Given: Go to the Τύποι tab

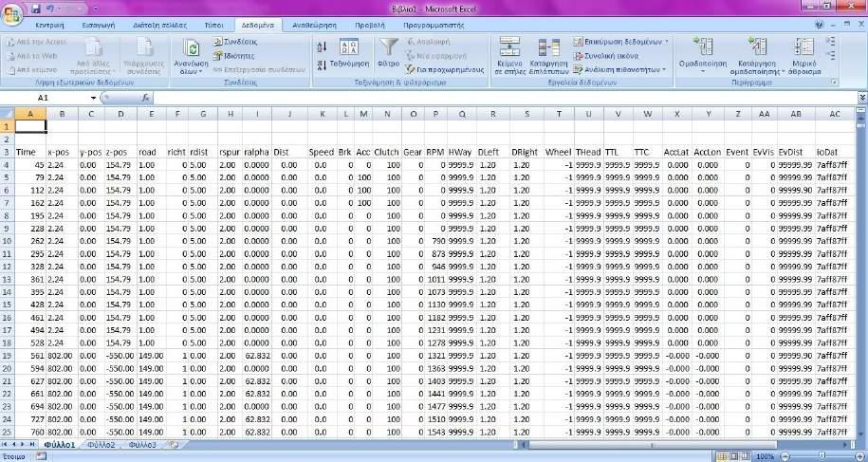Looking at the screenshot, I should (x=213, y=26).
